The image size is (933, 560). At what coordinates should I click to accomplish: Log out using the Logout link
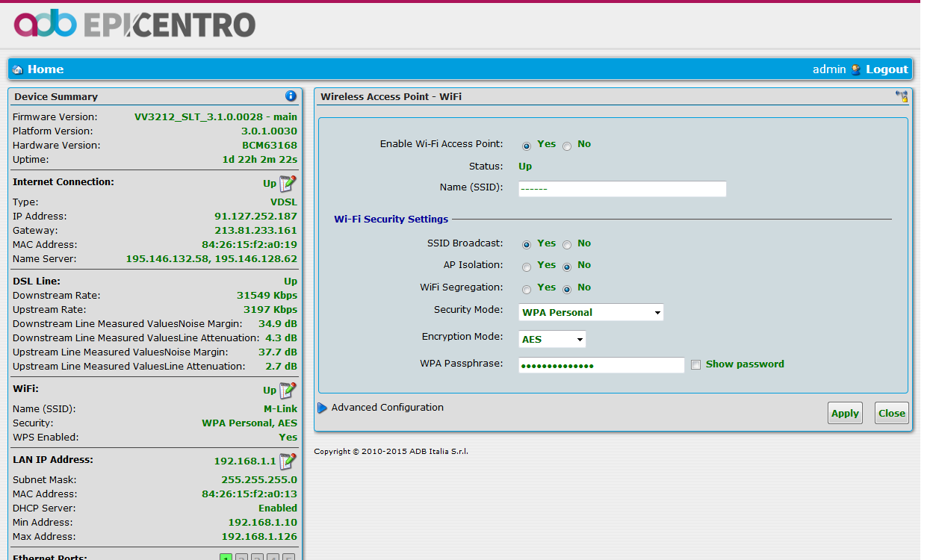click(x=887, y=69)
